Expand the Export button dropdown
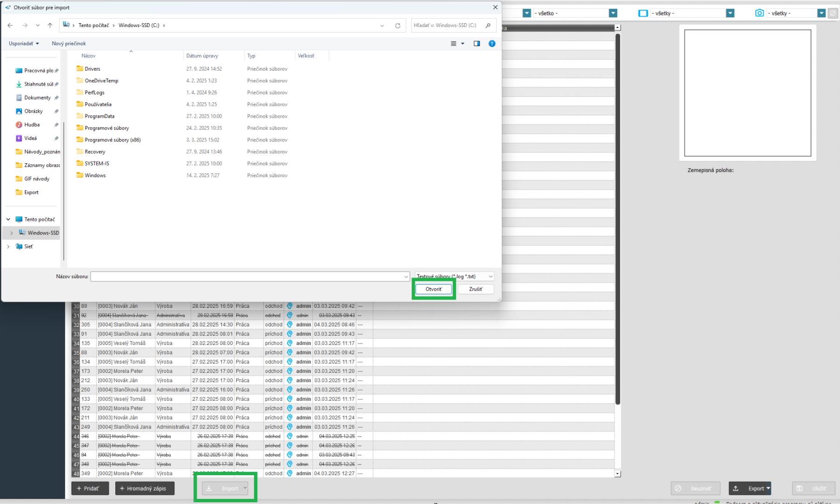The width and height of the screenshot is (840, 504). pos(768,488)
